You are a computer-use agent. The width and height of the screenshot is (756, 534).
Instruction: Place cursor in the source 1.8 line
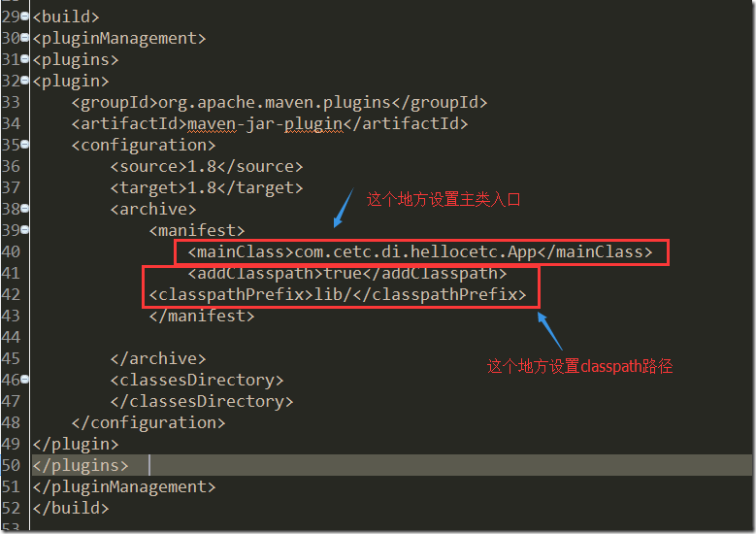point(206,166)
